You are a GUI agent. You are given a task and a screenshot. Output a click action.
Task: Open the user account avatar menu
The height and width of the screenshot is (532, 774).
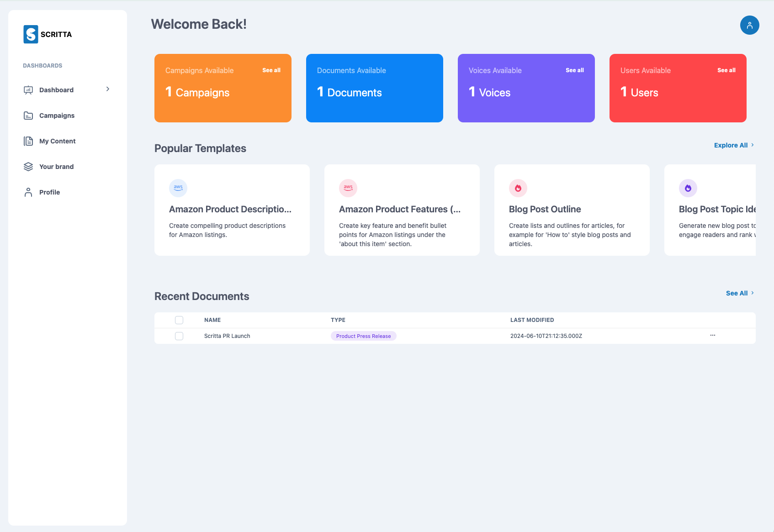749,25
